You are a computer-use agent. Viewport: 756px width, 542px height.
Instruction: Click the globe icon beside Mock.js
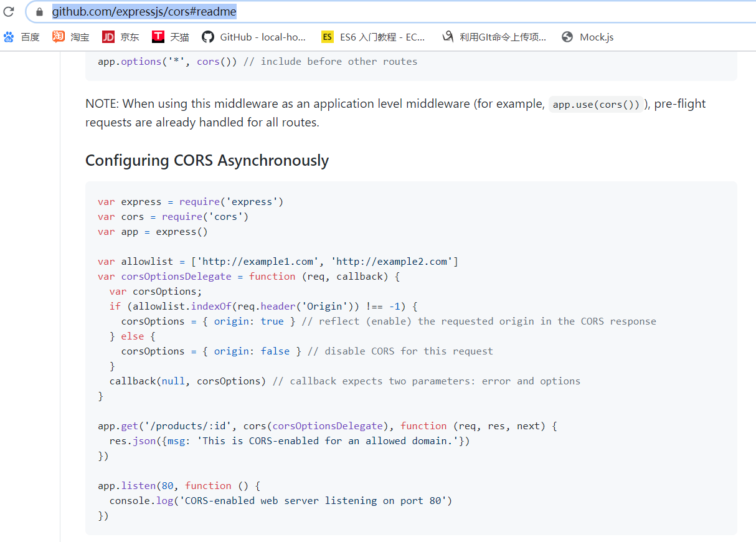567,37
